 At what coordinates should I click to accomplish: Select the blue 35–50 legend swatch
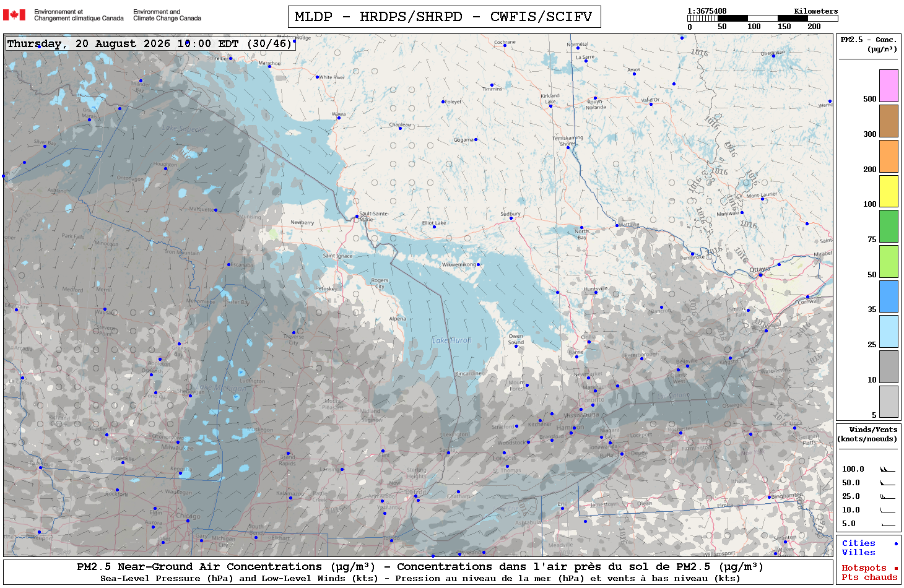coord(889,296)
